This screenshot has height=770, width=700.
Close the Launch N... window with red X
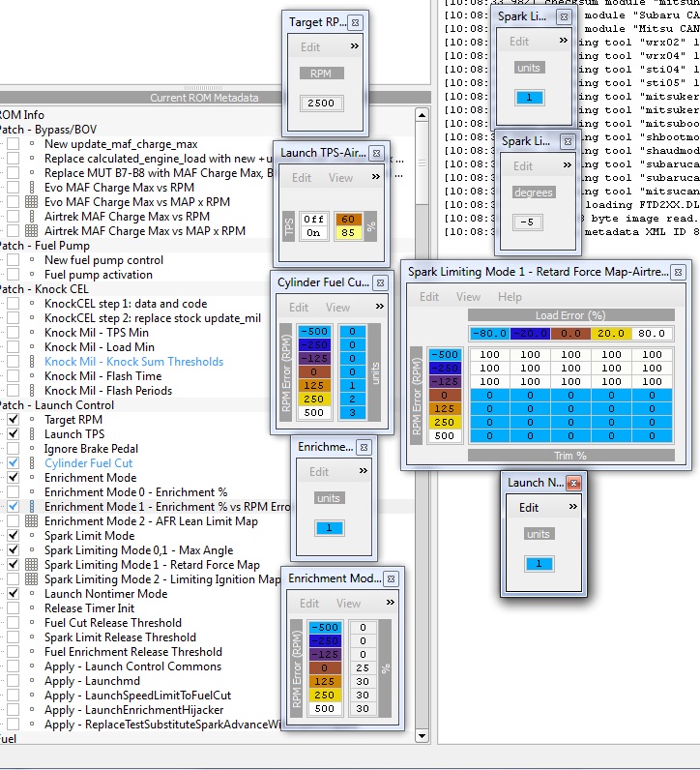pos(573,484)
